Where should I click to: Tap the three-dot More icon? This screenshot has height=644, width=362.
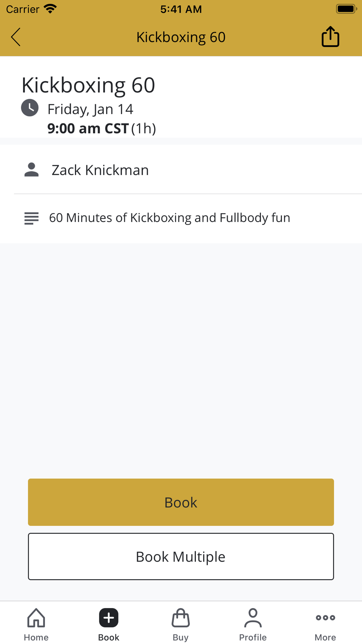coord(325,618)
